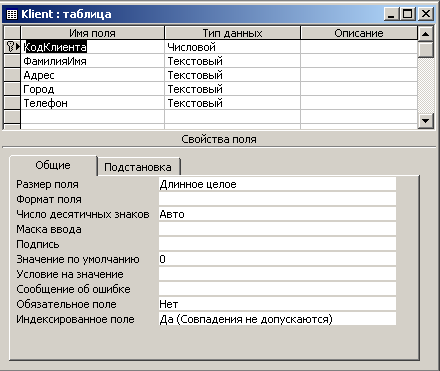This screenshot has width=440, height=371.
Task: Open the Общие tab
Action: (x=53, y=165)
